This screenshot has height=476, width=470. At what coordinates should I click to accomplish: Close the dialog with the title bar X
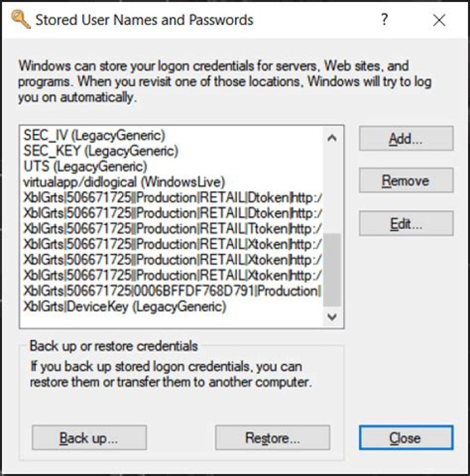pos(439,20)
